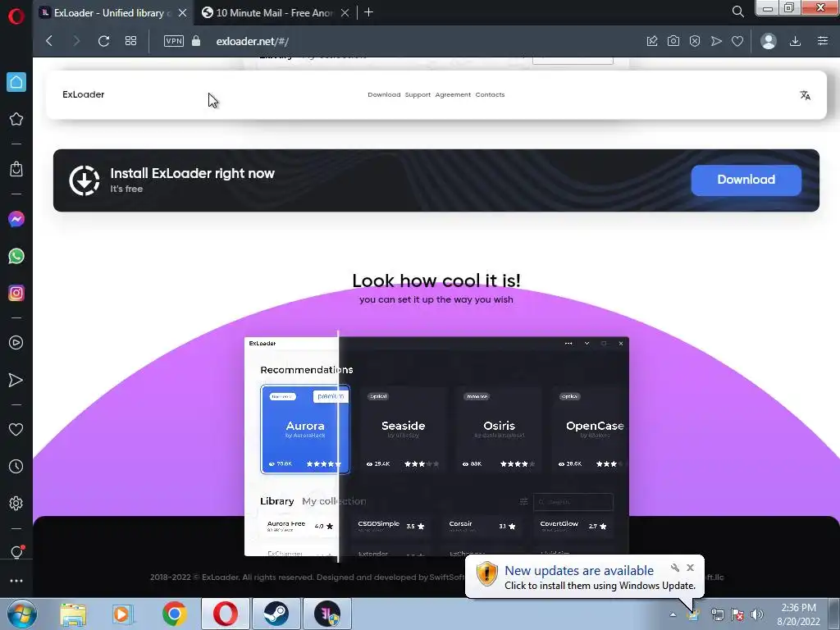Open Opera main menu logo

pyautogui.click(x=16, y=16)
